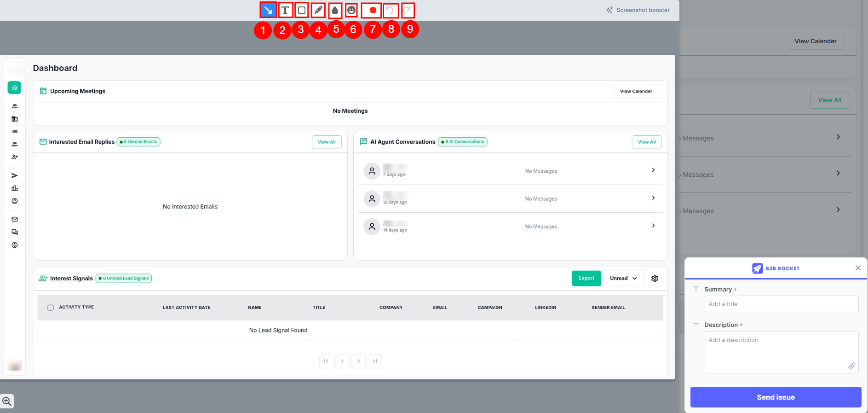Check the Activity Type select-all checkbox
868x413 pixels.
click(x=51, y=308)
